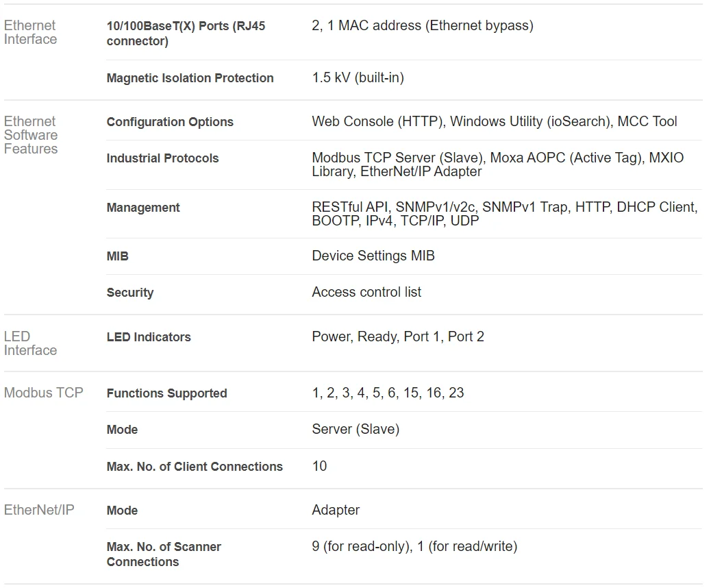Click the LED Indicators label
The height and width of the screenshot is (588, 711).
(149, 337)
